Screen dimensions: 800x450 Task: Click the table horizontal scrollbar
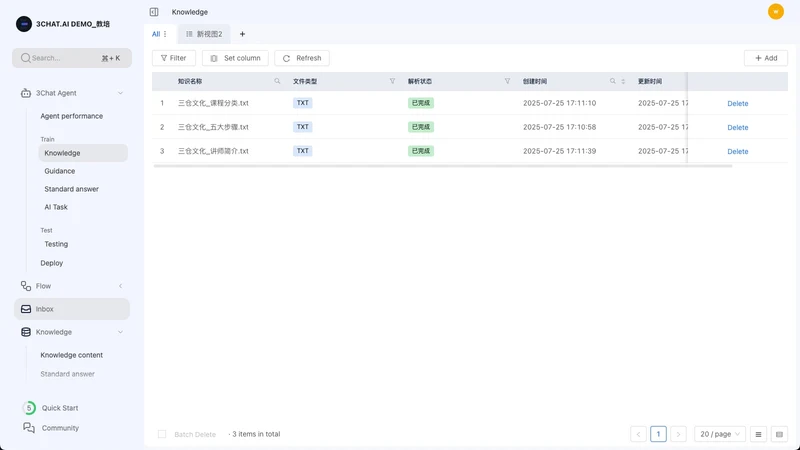[x=442, y=166]
